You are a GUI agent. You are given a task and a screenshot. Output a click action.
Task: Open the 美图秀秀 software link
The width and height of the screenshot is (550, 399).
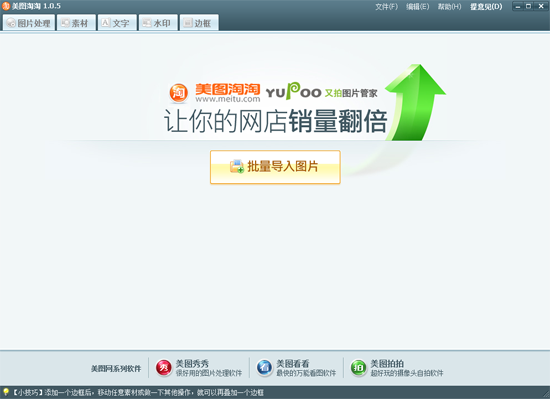(199, 368)
